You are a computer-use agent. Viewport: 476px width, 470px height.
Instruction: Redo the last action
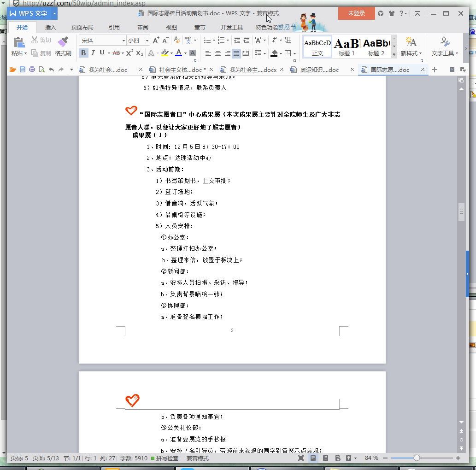pyautogui.click(x=61, y=70)
